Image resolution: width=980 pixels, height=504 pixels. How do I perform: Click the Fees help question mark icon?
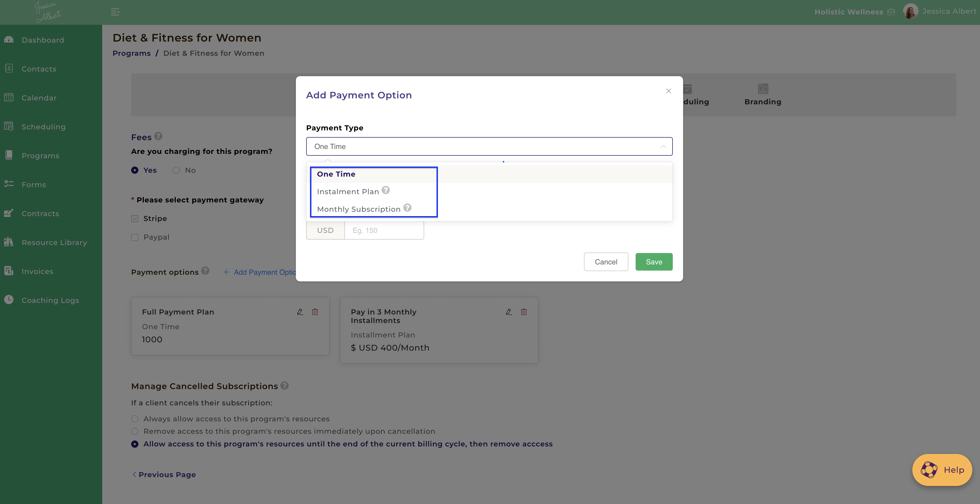pos(158,136)
